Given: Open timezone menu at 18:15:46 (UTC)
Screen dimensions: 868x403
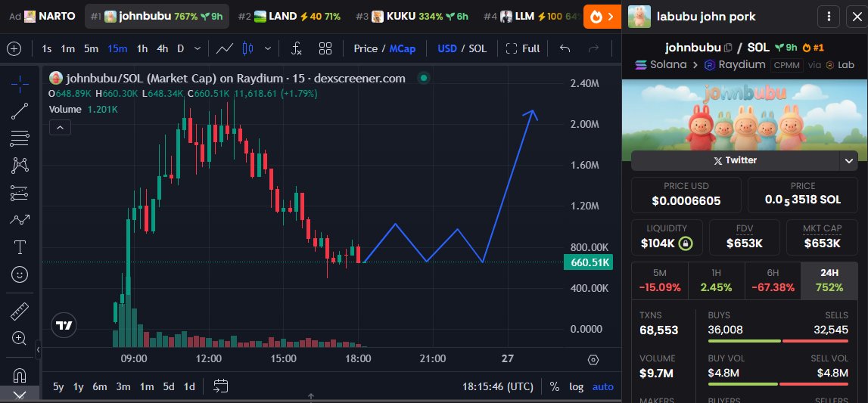Looking at the screenshot, I should [x=498, y=386].
